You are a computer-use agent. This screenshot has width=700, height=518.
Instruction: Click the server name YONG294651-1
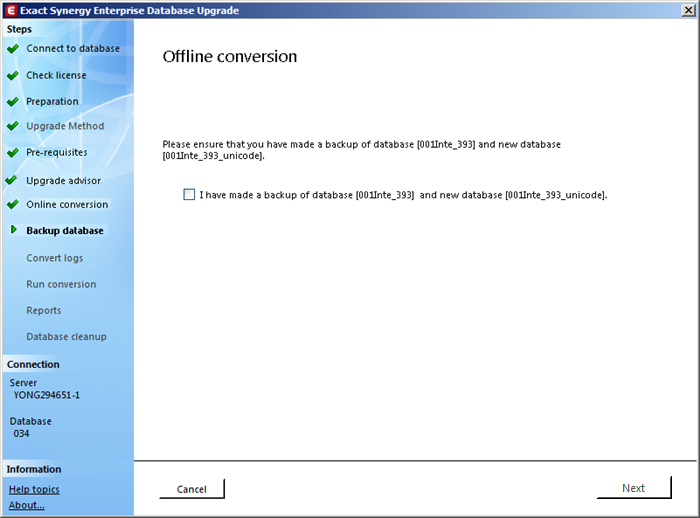click(x=46, y=395)
